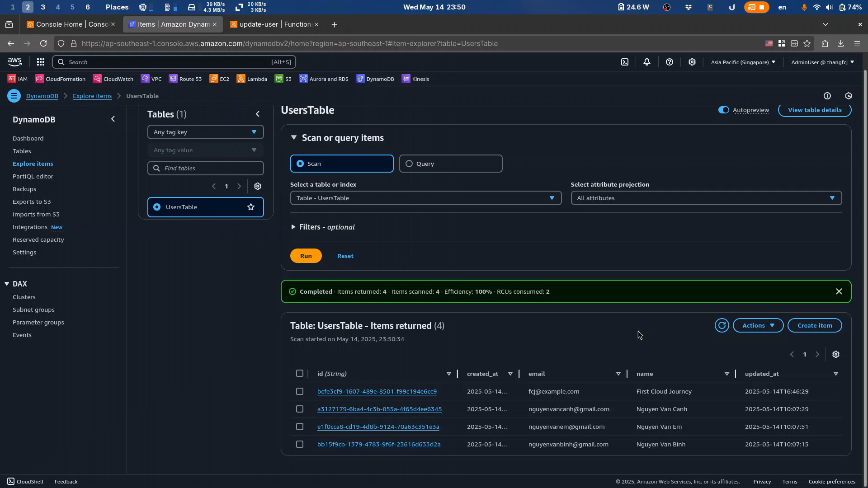Reload the browser page
The image size is (868, 488).
click(43, 43)
